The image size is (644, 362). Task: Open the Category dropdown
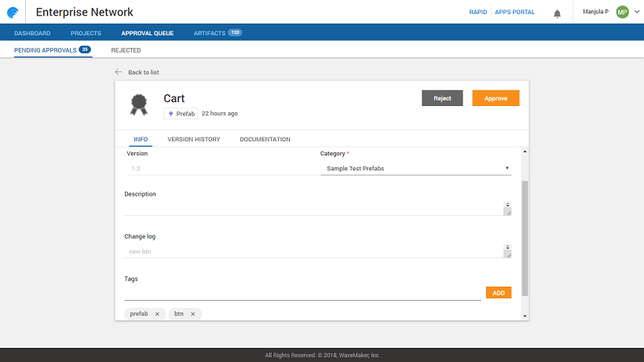pos(415,168)
